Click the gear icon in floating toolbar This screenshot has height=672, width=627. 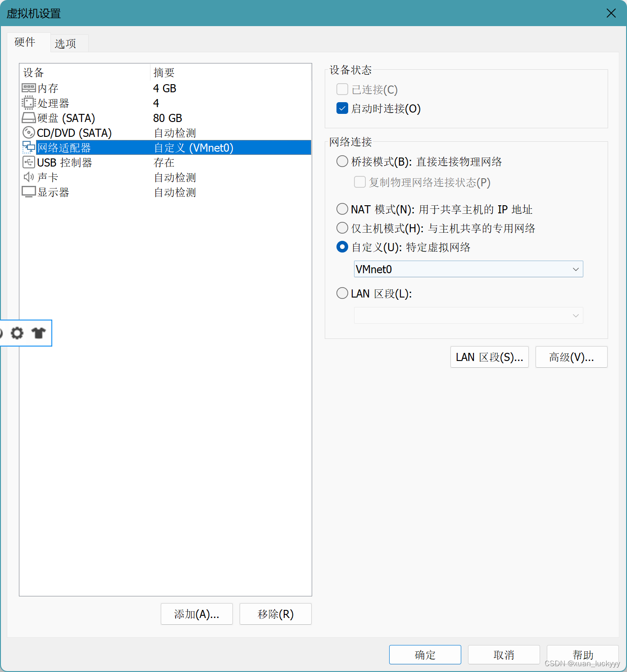17,333
